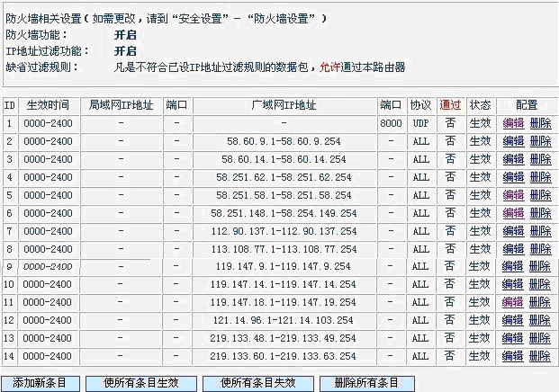Delete rule for 119.147.18.1-119.147.19.254
The width and height of the screenshot is (559, 392).
pos(540,302)
